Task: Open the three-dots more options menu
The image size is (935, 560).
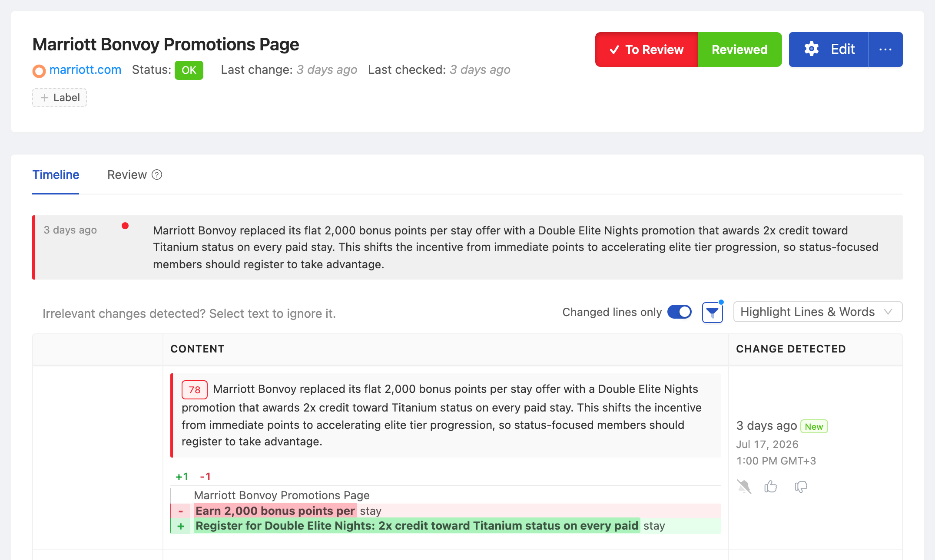Action: [885, 49]
